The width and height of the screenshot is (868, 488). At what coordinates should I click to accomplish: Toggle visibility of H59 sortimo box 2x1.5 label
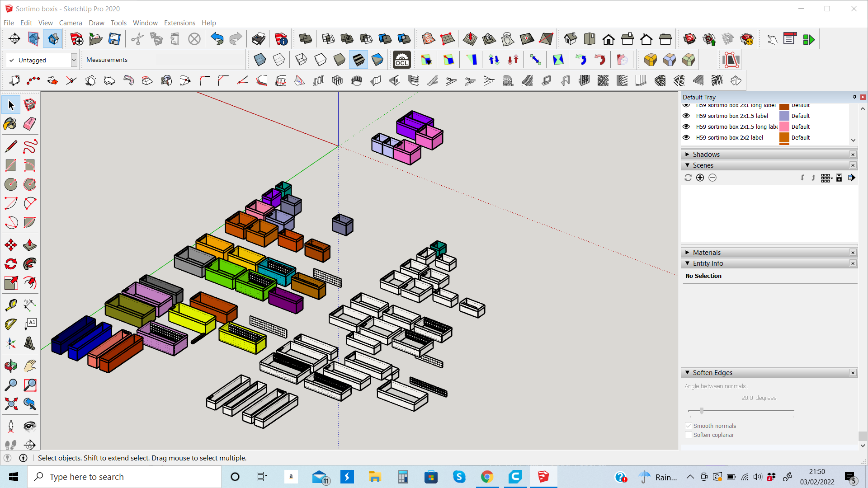686,116
